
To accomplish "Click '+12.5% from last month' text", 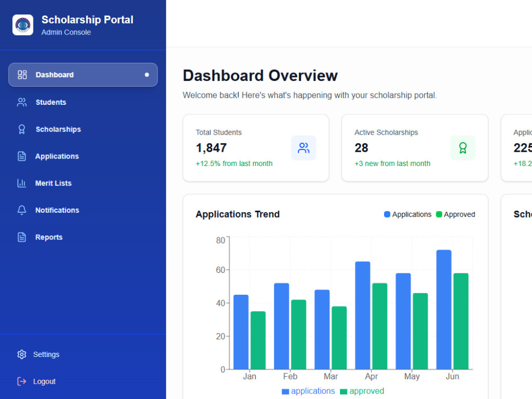I will pyautogui.click(x=234, y=163).
